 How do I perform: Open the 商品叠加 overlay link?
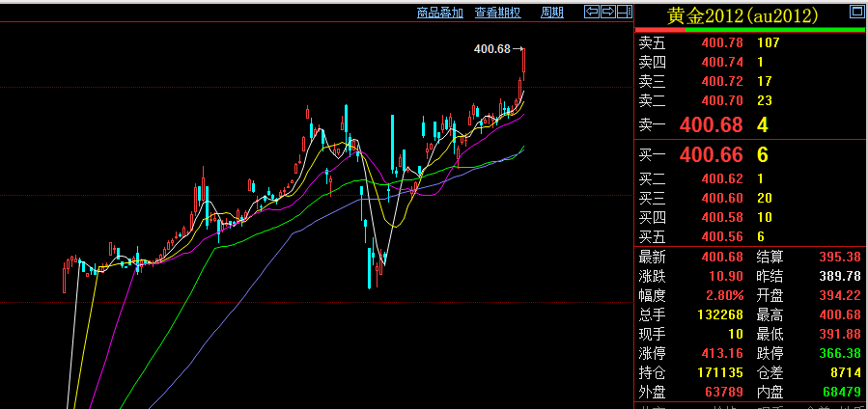[x=440, y=13]
